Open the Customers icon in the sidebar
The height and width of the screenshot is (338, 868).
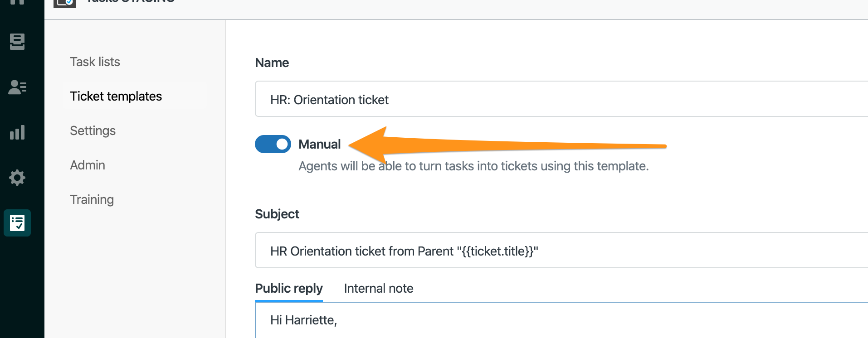click(x=17, y=87)
